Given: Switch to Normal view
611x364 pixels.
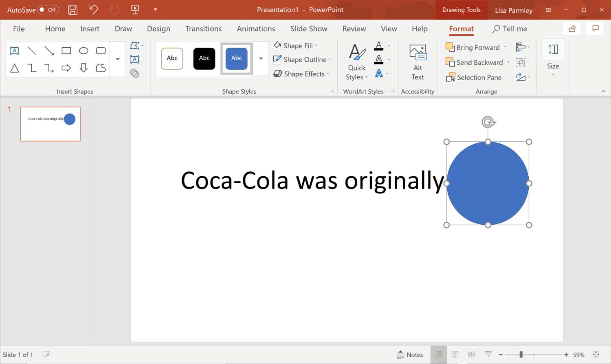Looking at the screenshot, I should coord(439,355).
